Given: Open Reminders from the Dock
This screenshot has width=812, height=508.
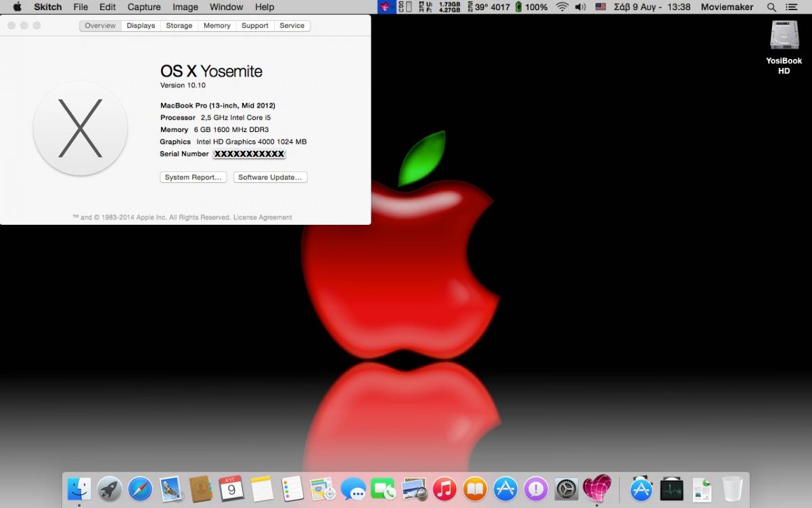Looking at the screenshot, I should 292,488.
